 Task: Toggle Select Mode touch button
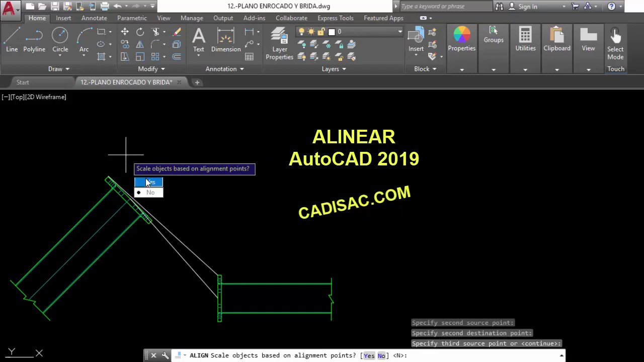615,44
